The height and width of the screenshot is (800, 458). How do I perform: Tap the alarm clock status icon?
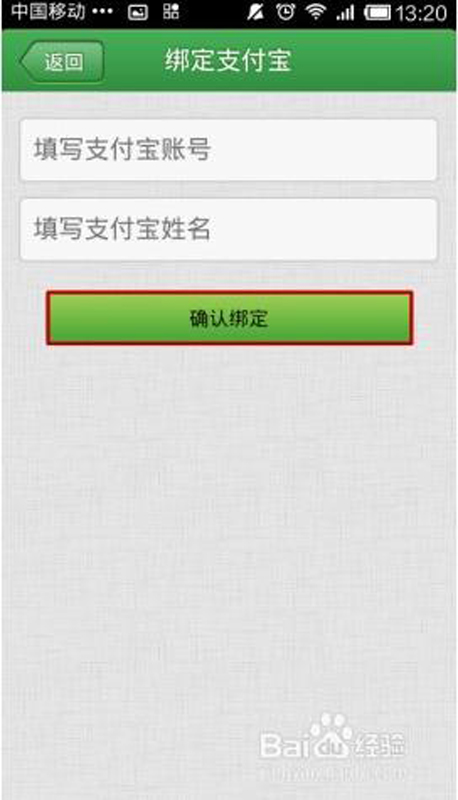pos(285,12)
